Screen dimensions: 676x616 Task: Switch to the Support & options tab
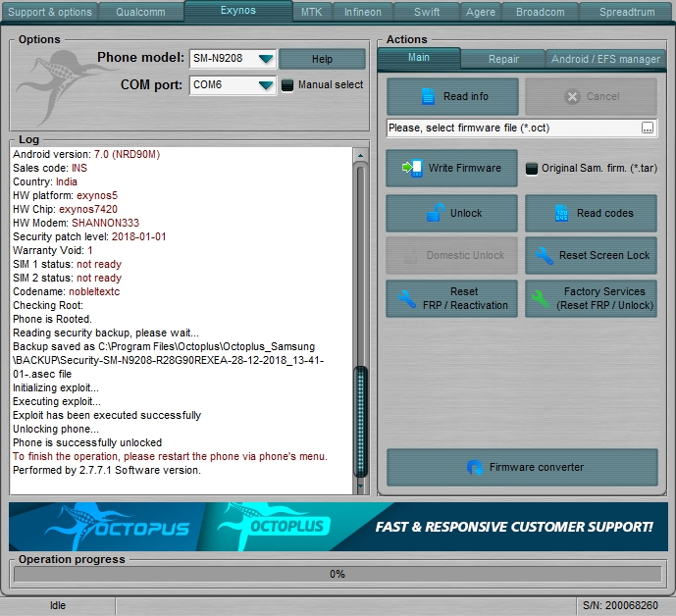[50, 12]
